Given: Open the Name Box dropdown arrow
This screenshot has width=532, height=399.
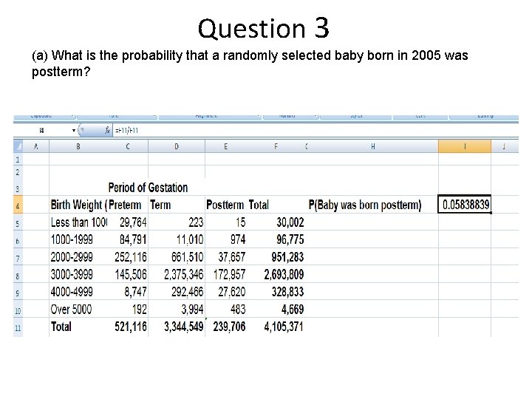Looking at the screenshot, I should click(x=74, y=130).
